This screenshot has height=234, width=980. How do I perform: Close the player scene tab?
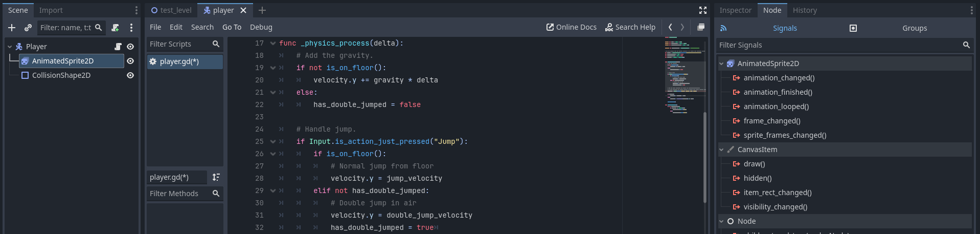tap(243, 10)
